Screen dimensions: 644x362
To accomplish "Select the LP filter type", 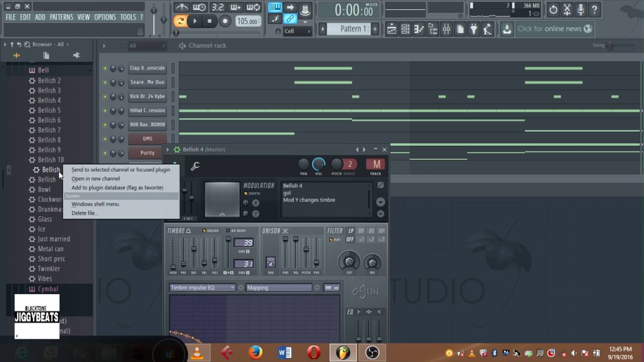I will tap(351, 231).
